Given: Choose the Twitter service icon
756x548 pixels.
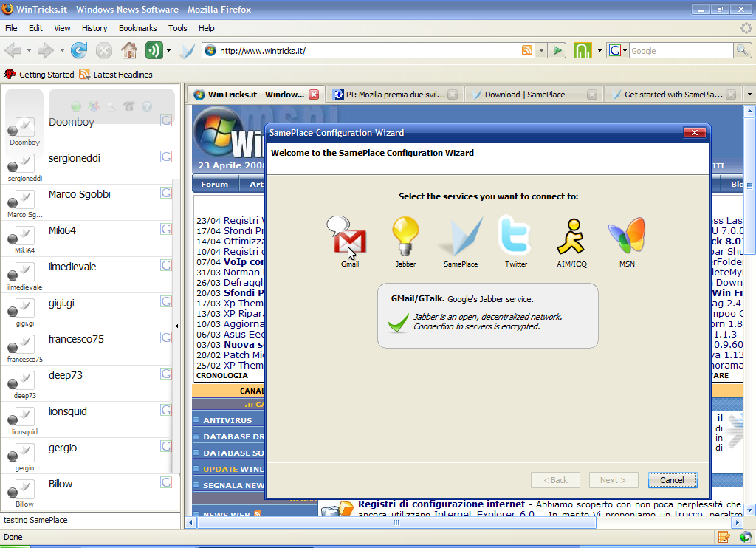Looking at the screenshot, I should [x=515, y=236].
